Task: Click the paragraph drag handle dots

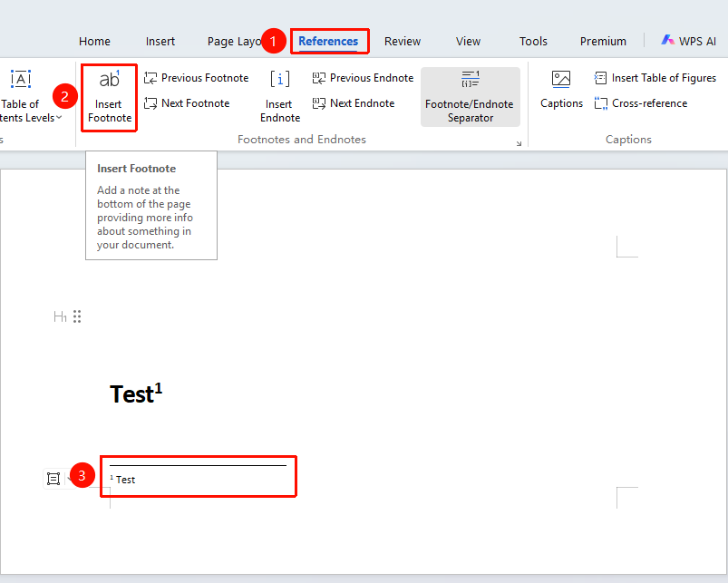Action: coord(77,316)
